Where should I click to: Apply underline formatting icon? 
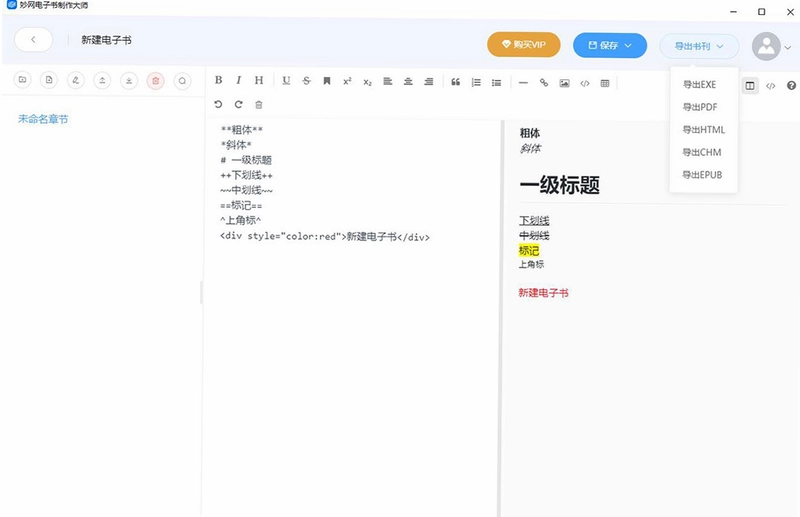(x=286, y=81)
